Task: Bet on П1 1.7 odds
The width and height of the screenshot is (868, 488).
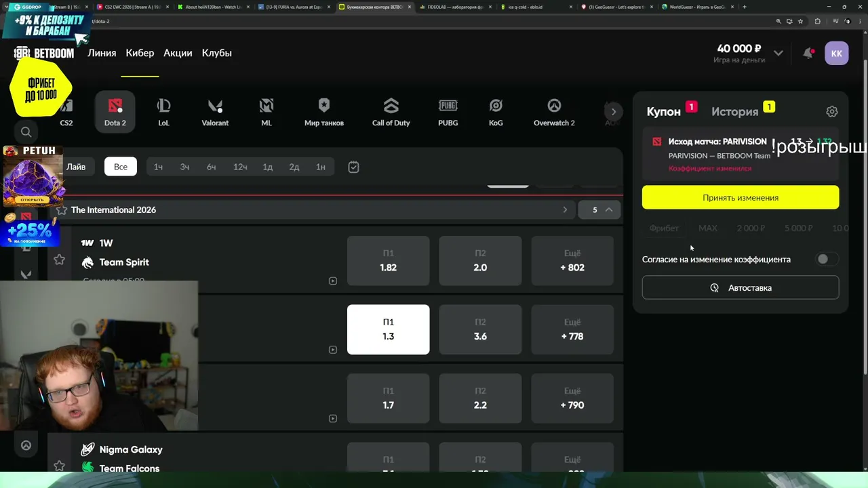Action: click(388, 399)
